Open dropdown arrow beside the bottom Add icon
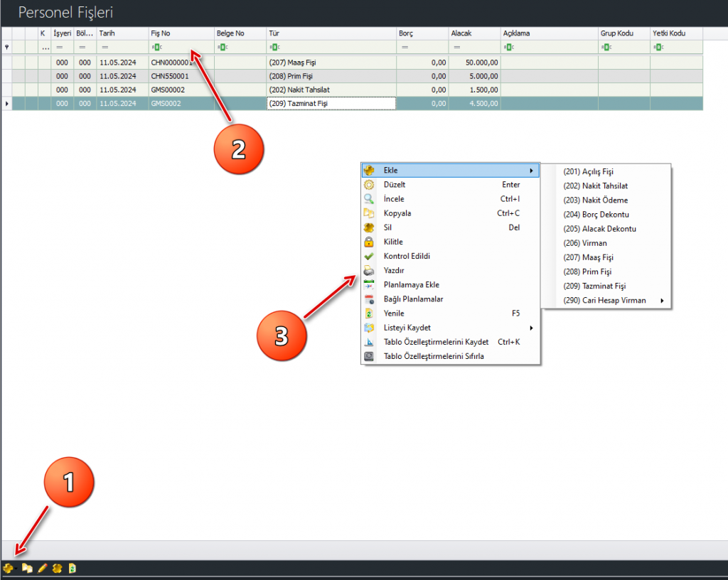This screenshot has width=728, height=580. 16,569
